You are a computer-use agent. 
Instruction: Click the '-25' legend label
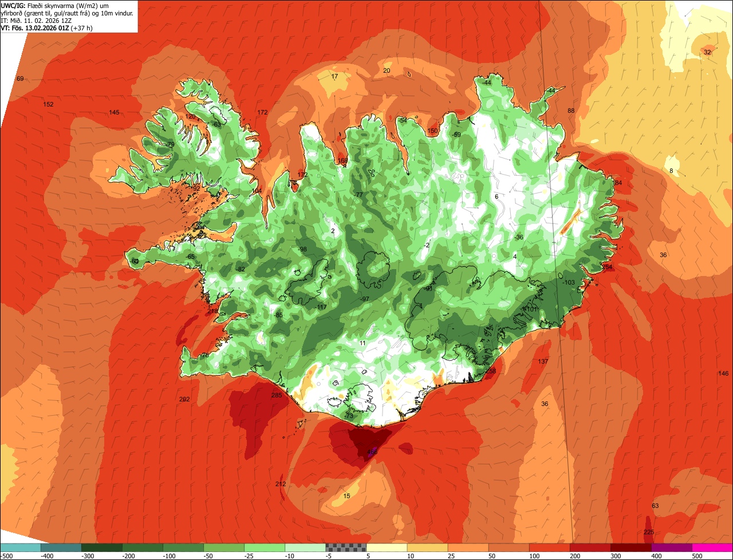249,556
